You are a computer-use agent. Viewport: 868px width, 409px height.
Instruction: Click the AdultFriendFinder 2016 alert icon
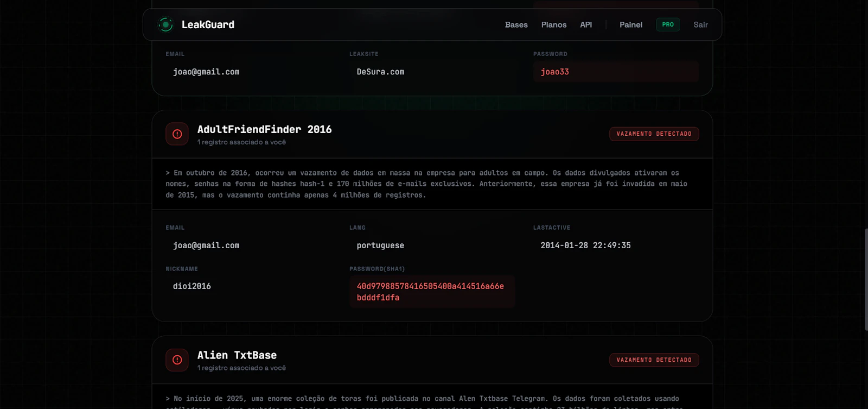coord(177,134)
